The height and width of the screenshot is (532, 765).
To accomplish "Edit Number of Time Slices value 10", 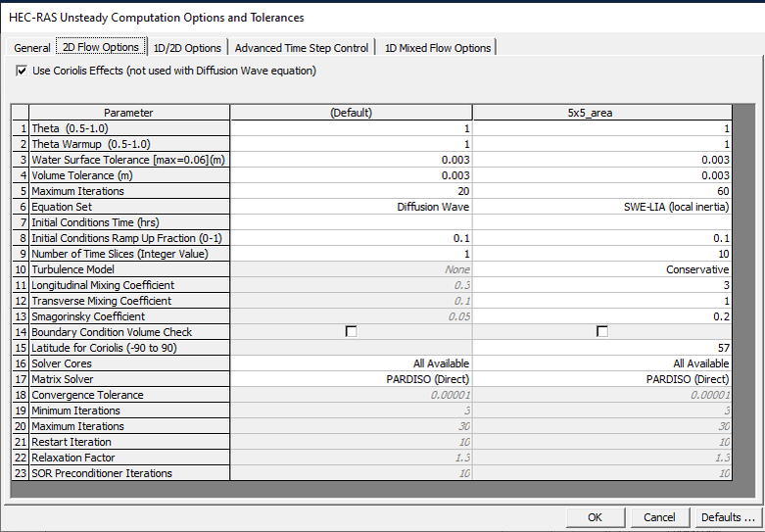I will pyautogui.click(x=602, y=254).
